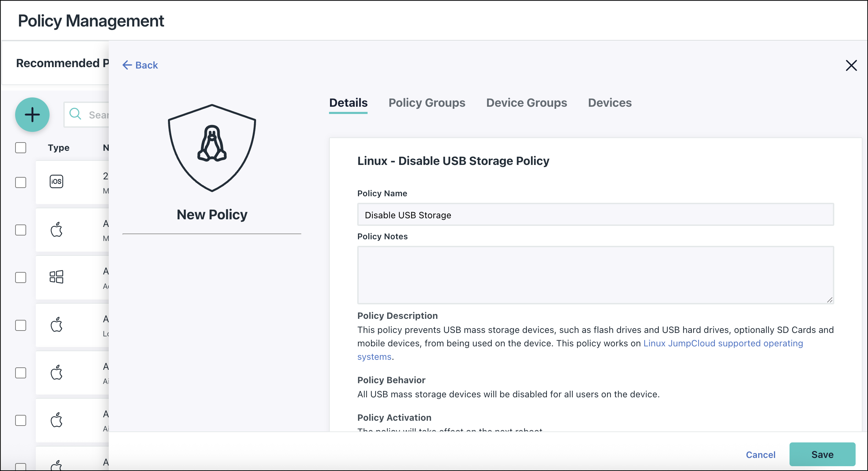The width and height of the screenshot is (868, 471).
Task: Check the checkbox beside the Windows policy row
Action: point(20,278)
